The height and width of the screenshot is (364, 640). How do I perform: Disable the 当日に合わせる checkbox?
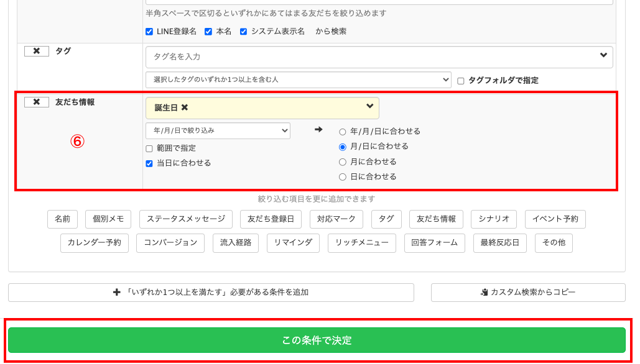(x=149, y=162)
